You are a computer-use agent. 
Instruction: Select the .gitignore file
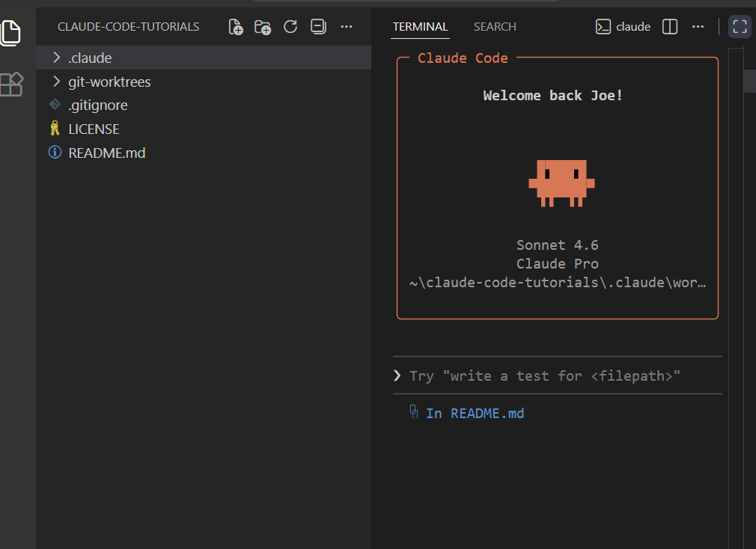98,105
